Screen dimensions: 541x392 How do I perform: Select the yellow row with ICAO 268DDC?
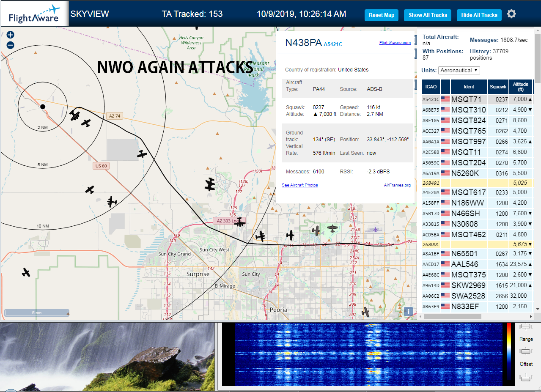click(477, 244)
